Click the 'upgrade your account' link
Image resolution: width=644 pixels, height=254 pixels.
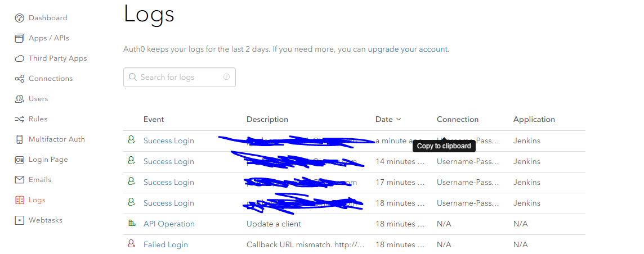click(408, 49)
